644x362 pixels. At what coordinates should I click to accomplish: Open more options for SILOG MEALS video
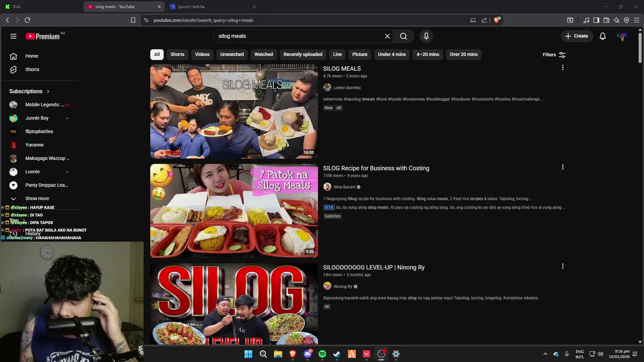click(x=562, y=67)
